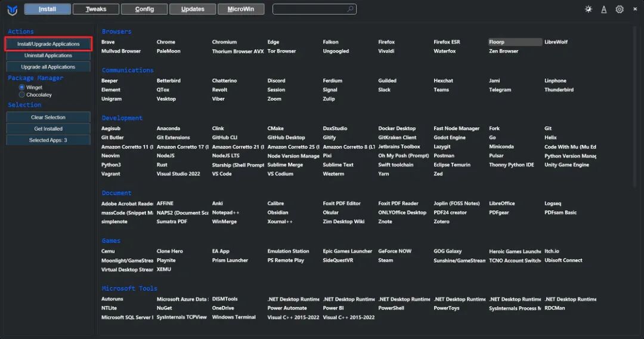Select Brave in Browsers list
Screen dimensions: 644x339
pyautogui.click(x=108, y=42)
